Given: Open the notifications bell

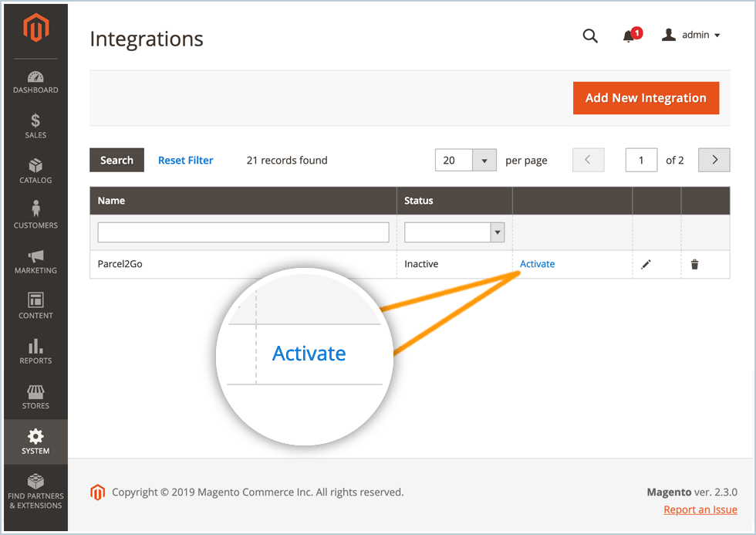Looking at the screenshot, I should [x=630, y=36].
